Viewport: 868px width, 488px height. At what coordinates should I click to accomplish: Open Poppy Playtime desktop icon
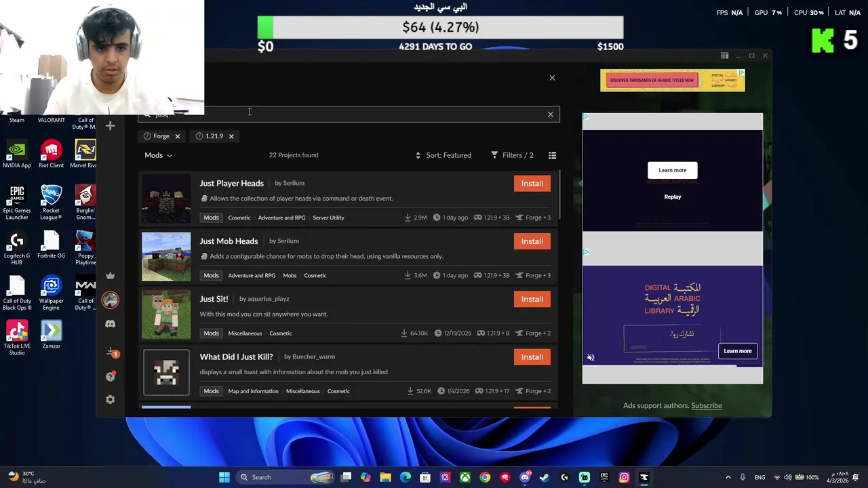point(85,247)
